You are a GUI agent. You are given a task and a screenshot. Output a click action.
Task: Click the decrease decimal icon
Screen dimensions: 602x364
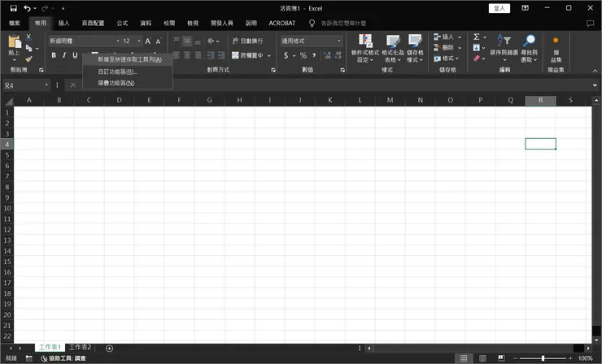338,55
